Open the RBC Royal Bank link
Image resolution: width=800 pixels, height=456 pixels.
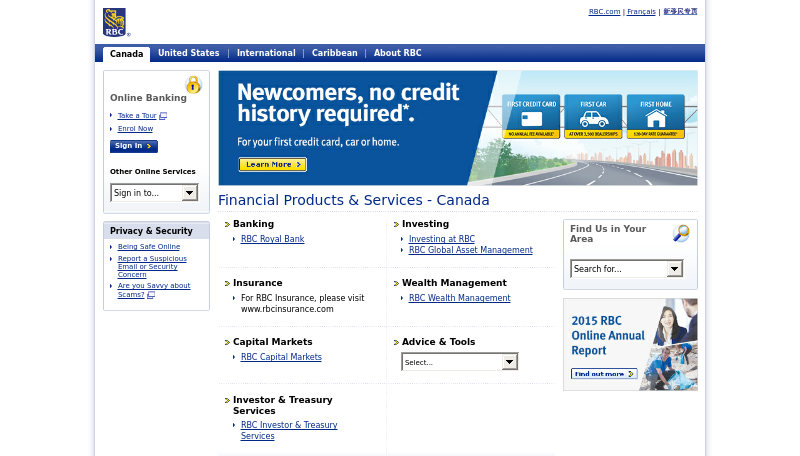(x=272, y=239)
